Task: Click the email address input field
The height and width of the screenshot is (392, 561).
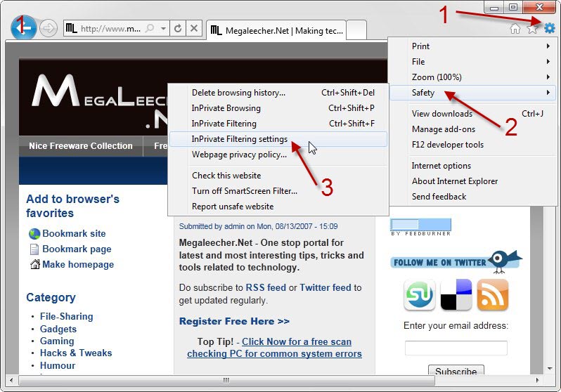Action: pyautogui.click(x=456, y=348)
